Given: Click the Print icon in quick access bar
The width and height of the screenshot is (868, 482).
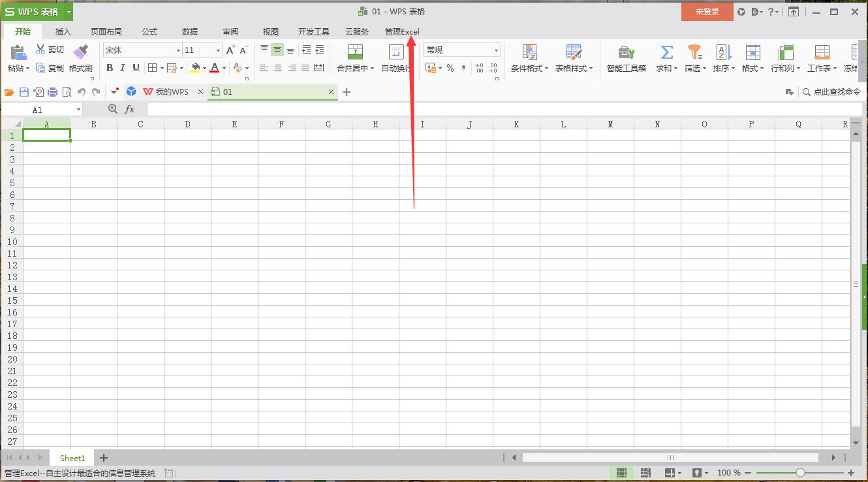Looking at the screenshot, I should coord(53,92).
